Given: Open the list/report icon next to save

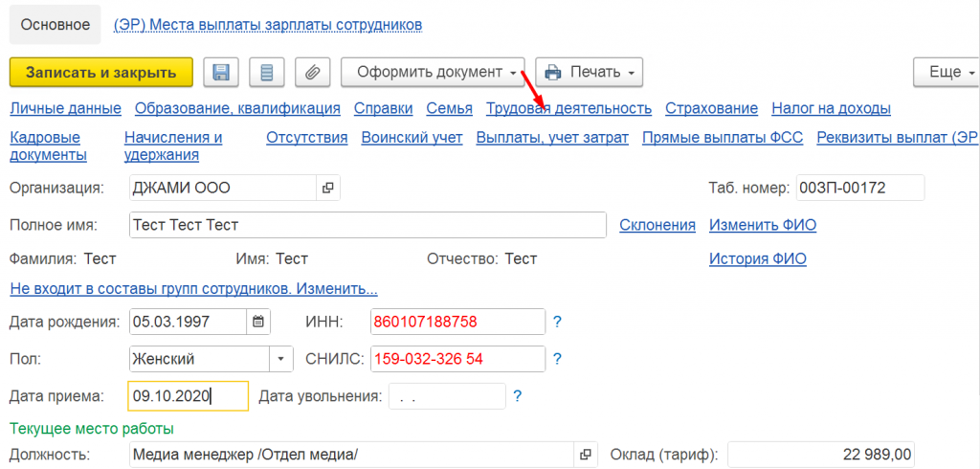Looking at the screenshot, I should coord(267,73).
